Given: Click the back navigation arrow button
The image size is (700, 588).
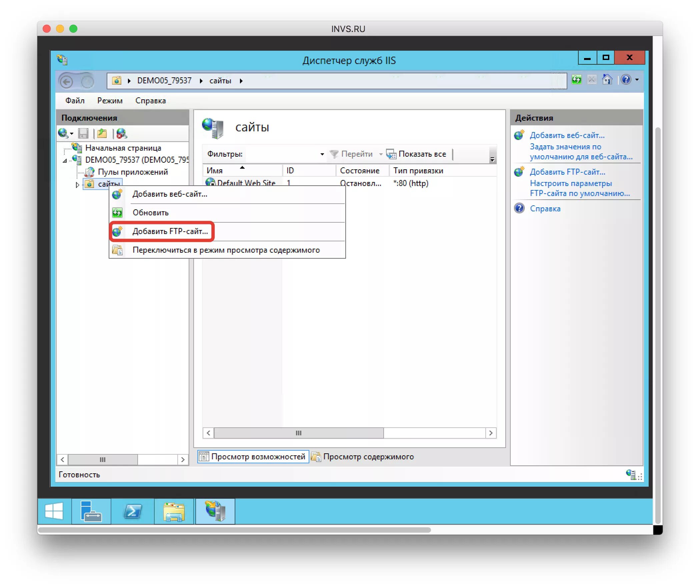Looking at the screenshot, I should pos(67,81).
